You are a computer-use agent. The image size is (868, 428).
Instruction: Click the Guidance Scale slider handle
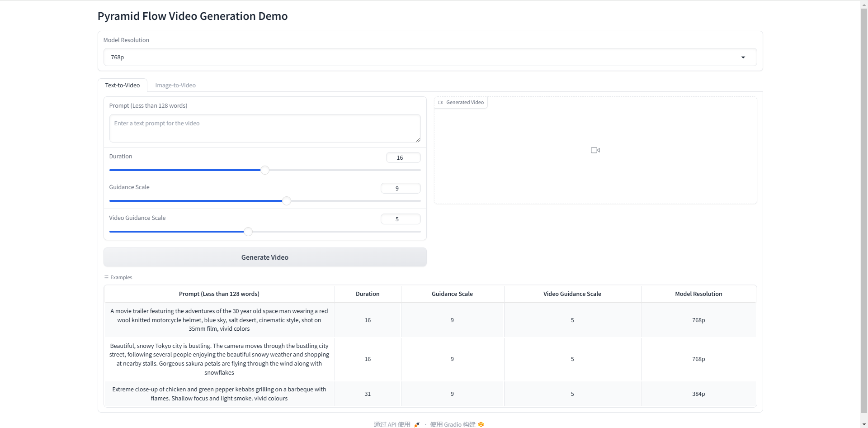coord(287,201)
